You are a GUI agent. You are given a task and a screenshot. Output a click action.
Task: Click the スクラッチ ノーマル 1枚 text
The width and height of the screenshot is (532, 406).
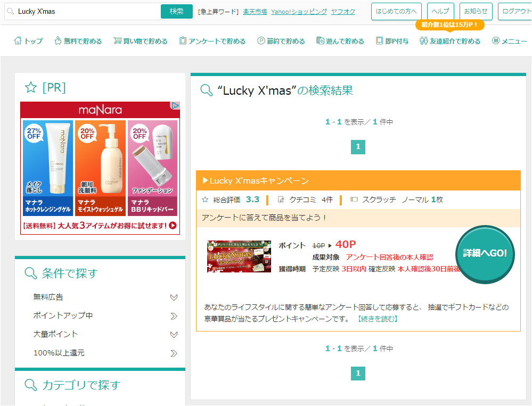[x=403, y=200]
